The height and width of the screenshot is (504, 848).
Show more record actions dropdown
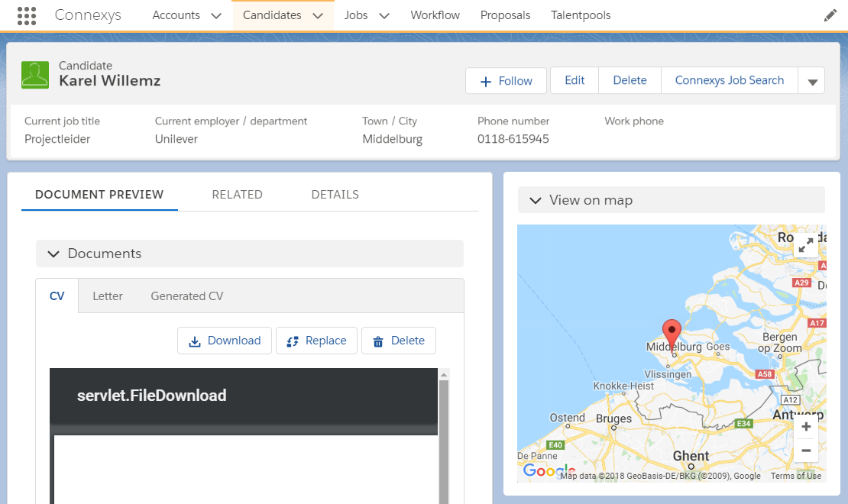(x=812, y=81)
